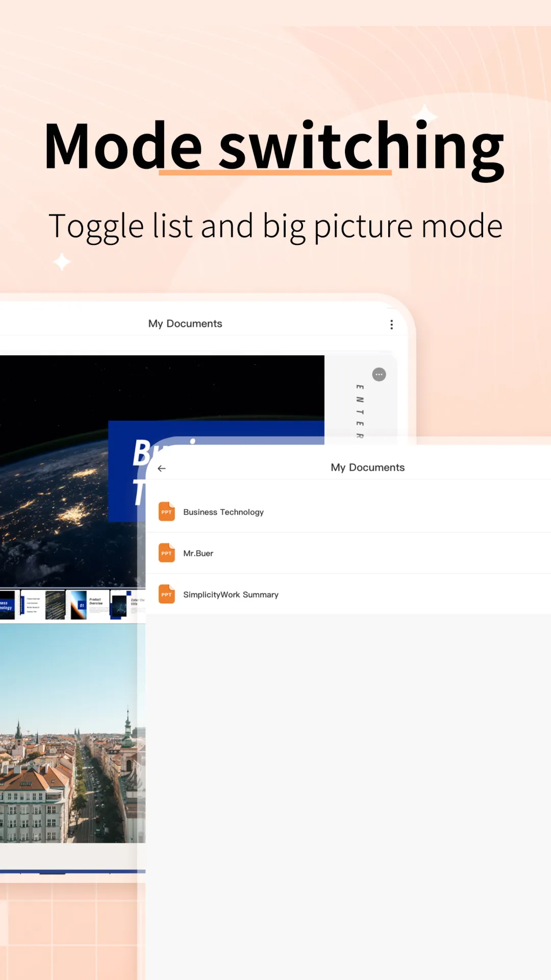Open SimplicityWork Summary document
Viewport: 551px width, 980px height.
click(x=348, y=594)
